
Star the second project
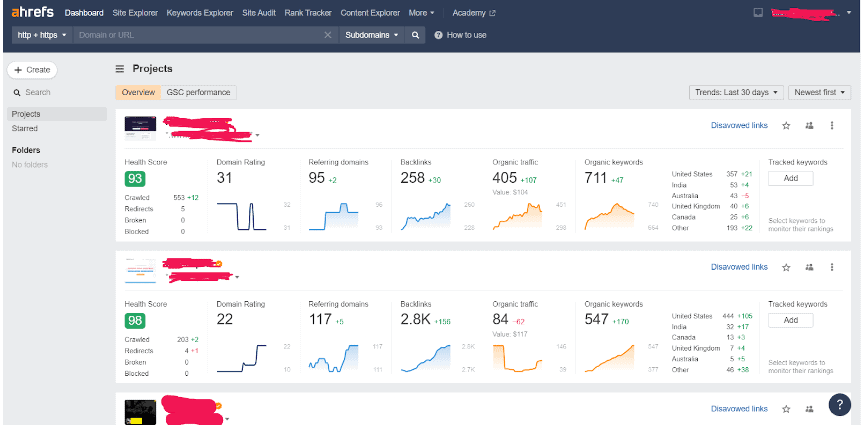pos(786,268)
